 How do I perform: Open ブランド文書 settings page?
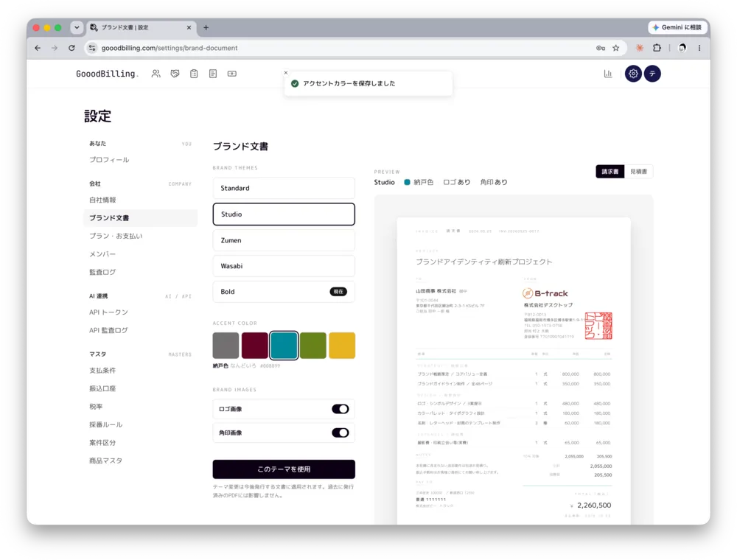click(x=140, y=218)
